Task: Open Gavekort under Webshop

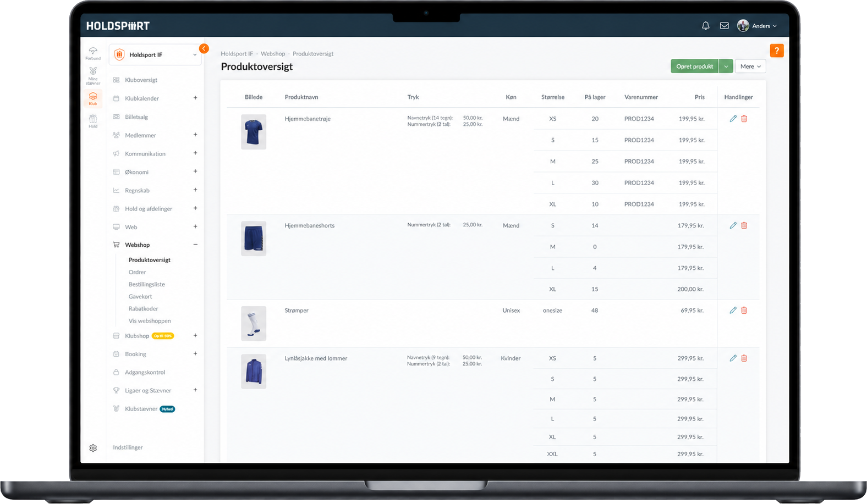Action: 140,296
